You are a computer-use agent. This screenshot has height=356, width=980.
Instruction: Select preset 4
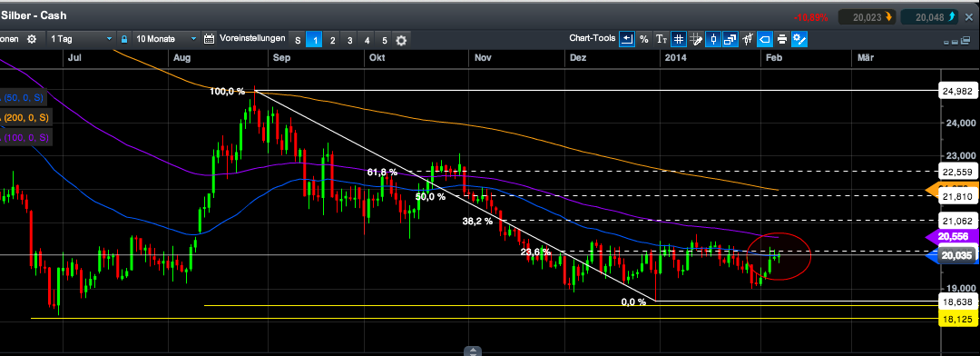[x=367, y=41]
